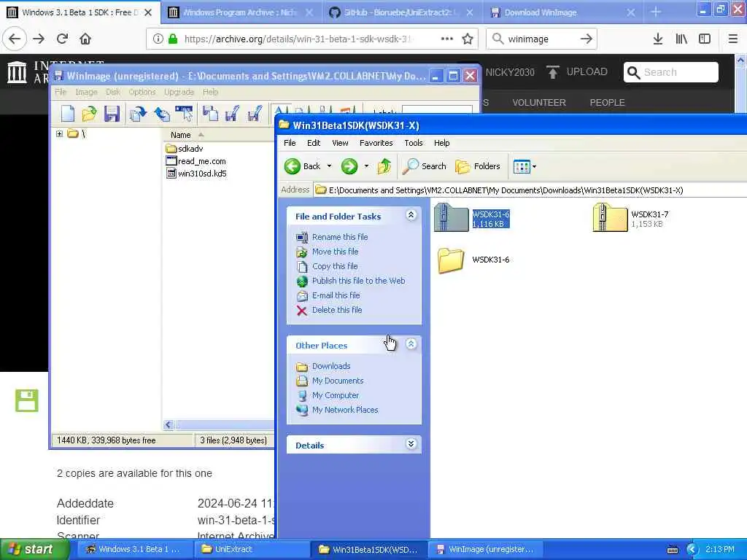747x560 pixels.
Task: Click Explorer address bar path field
Action: [x=529, y=190]
